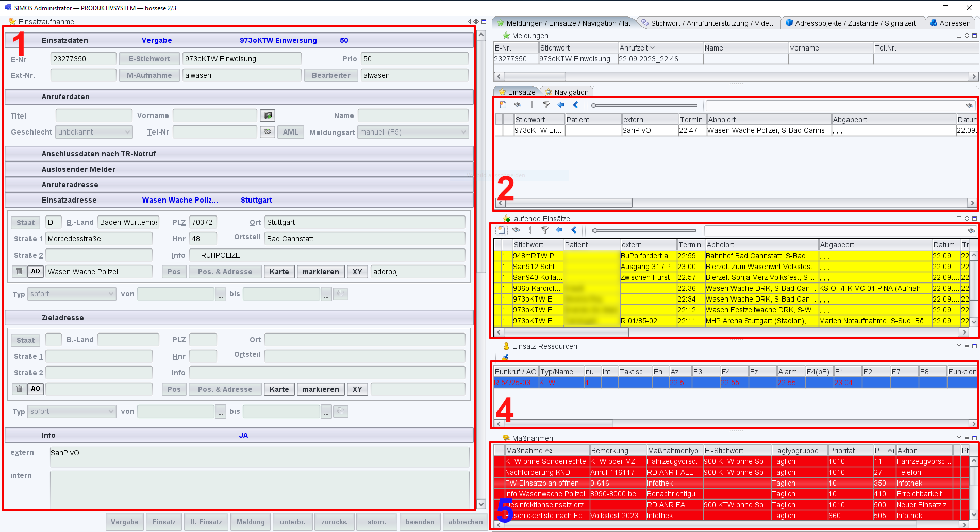
Task: Toggle the AO button in Einsatzadresse section
Action: [x=35, y=271]
